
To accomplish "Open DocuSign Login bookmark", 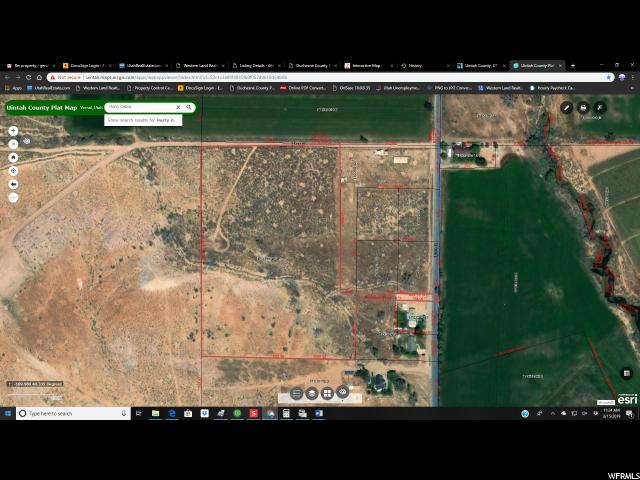I will coord(200,88).
